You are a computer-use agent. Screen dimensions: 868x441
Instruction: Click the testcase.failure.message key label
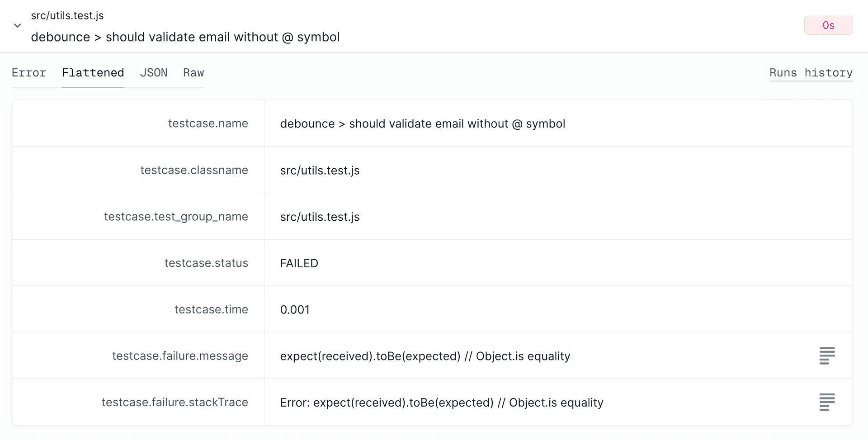click(180, 356)
